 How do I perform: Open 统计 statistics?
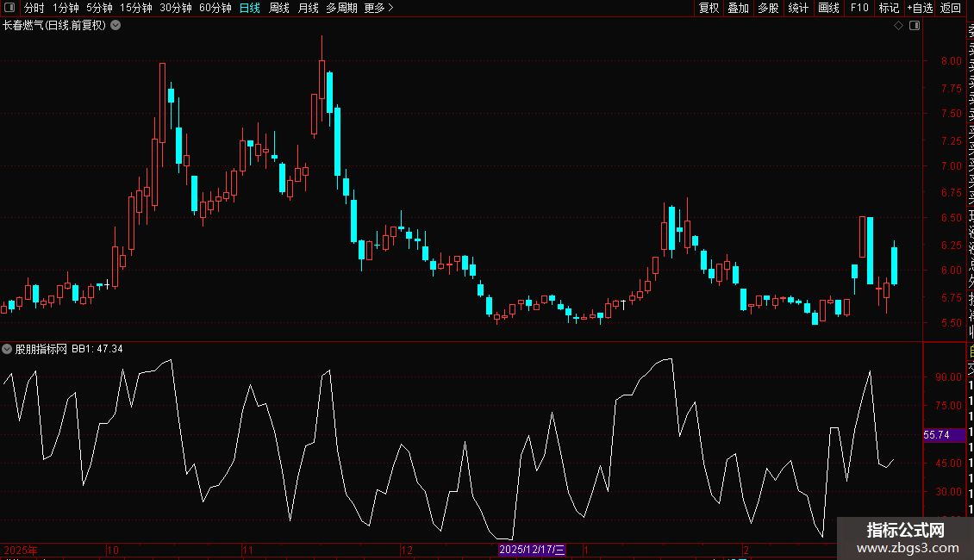click(798, 8)
